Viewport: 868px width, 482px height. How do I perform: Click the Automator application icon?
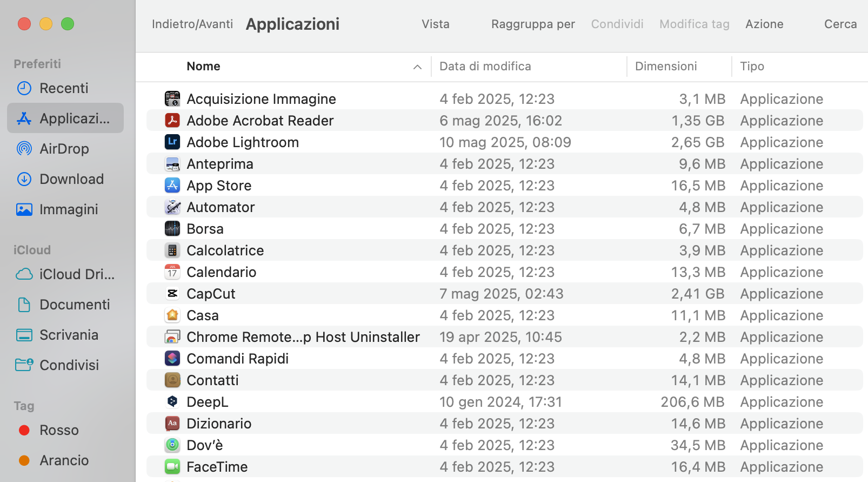coord(172,207)
